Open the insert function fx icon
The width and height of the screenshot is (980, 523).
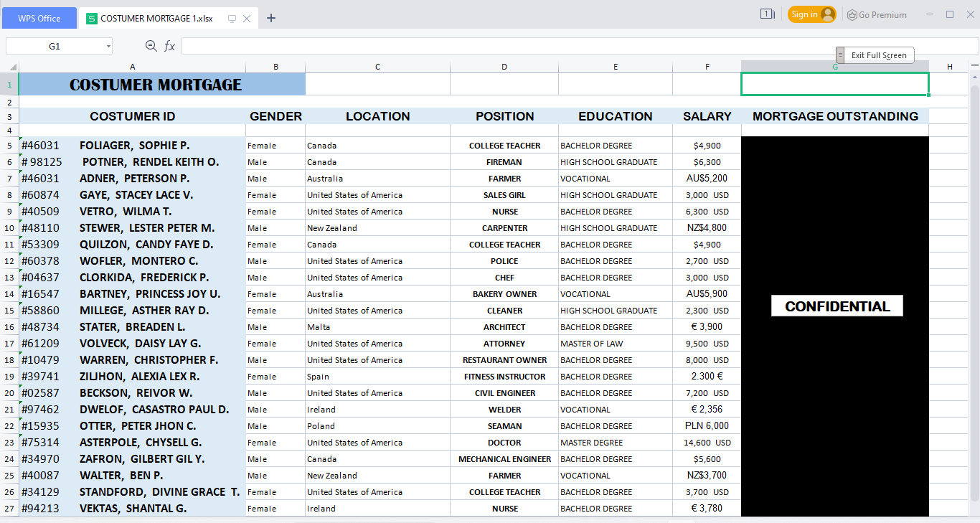click(x=170, y=46)
